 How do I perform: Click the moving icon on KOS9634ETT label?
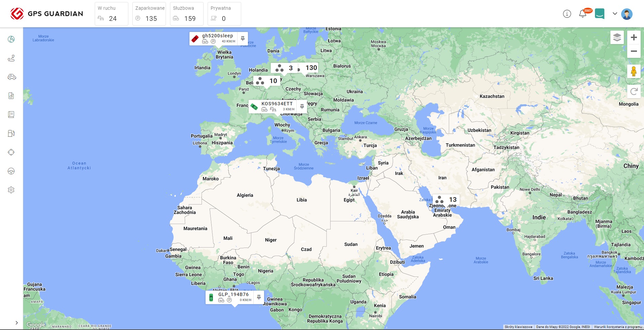click(273, 109)
